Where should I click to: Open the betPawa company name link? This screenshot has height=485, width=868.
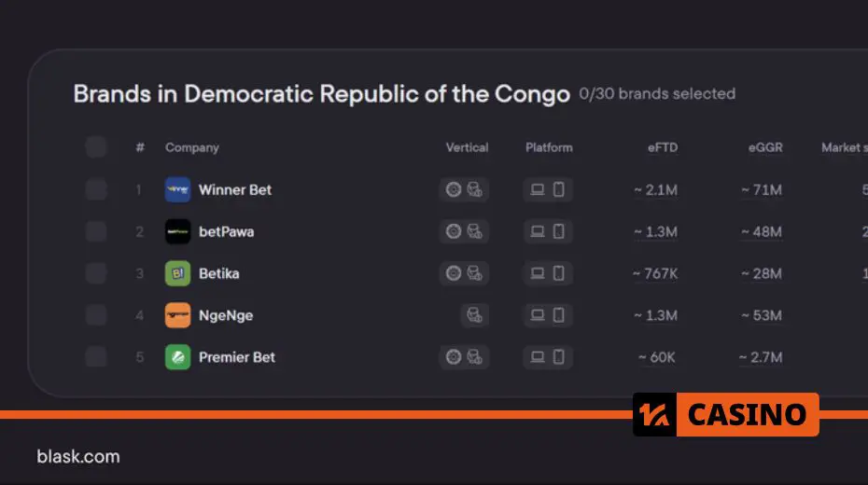227,231
